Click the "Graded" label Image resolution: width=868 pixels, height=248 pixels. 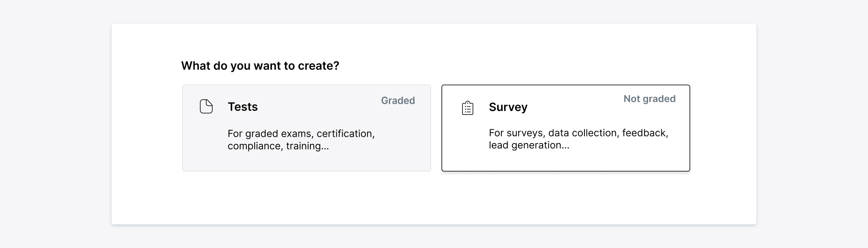398,100
